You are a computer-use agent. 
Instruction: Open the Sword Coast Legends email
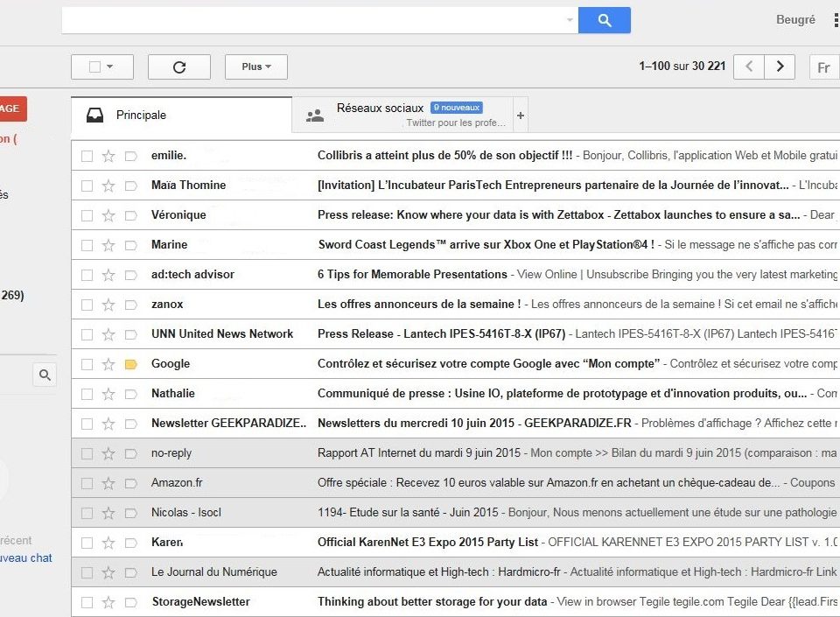click(x=454, y=245)
